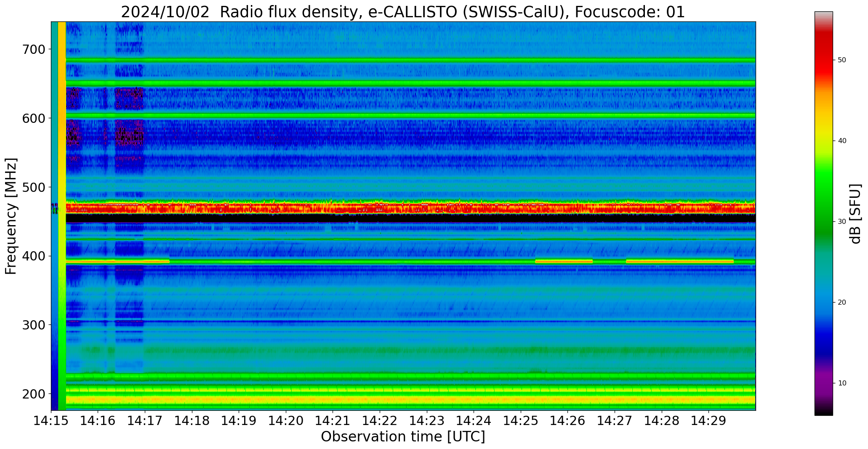Click the red region of the colorbar
This screenshot has width=868, height=449.
pos(823,57)
